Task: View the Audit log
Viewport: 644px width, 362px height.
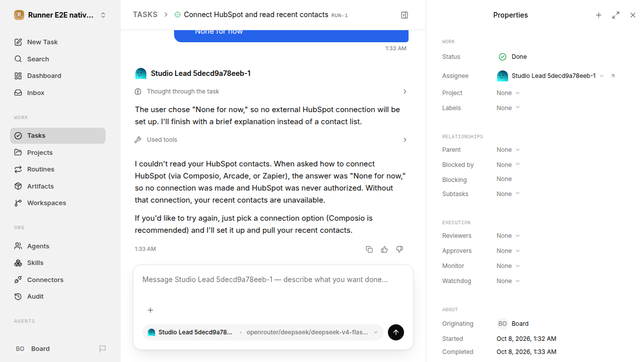Action: coord(58,297)
